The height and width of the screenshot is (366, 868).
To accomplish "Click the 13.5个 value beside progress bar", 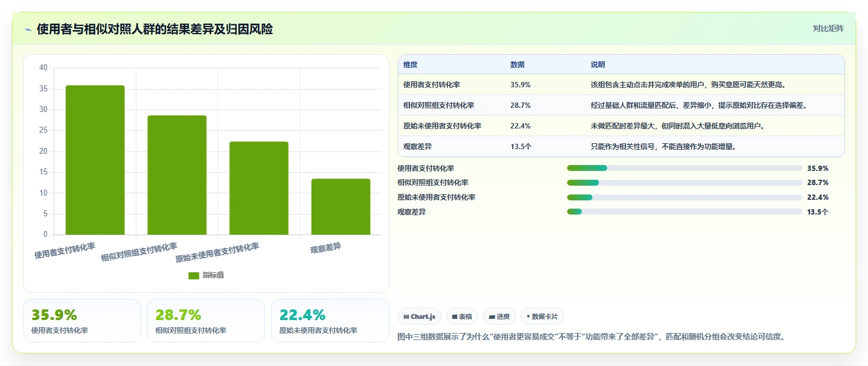I will 818,212.
